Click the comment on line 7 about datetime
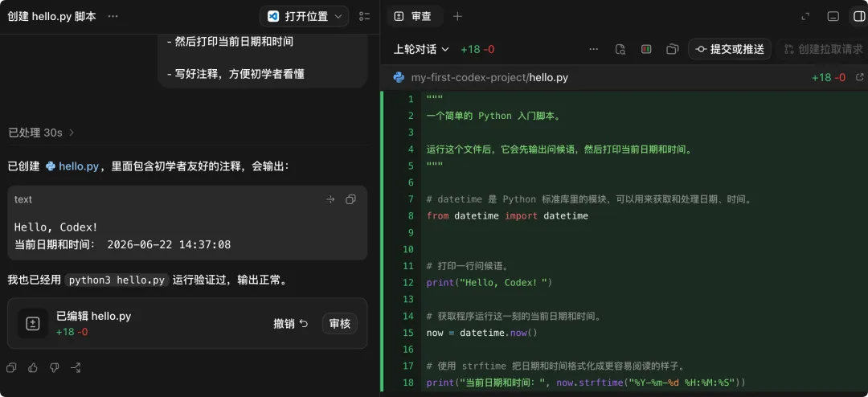Viewport: 868px width, 397px height. click(590, 199)
